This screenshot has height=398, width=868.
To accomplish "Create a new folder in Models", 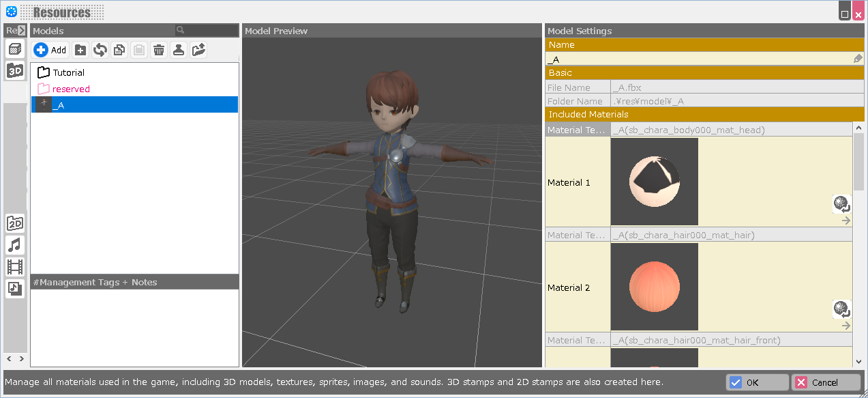I will pyautogui.click(x=80, y=50).
